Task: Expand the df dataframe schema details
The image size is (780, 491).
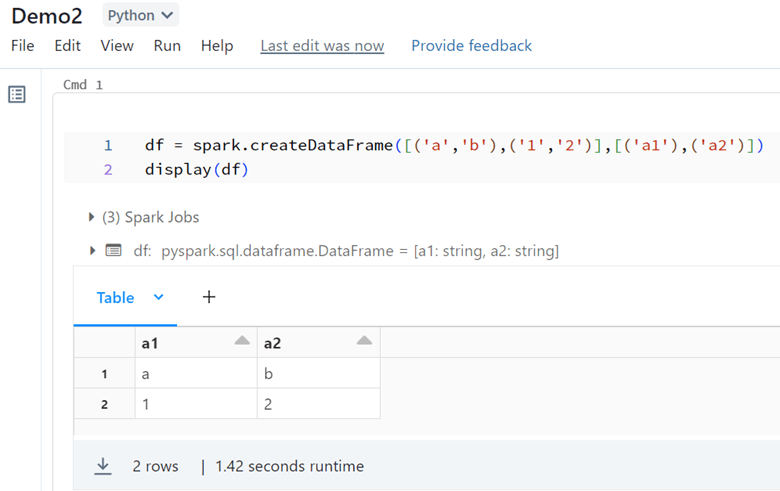Action: (x=93, y=251)
